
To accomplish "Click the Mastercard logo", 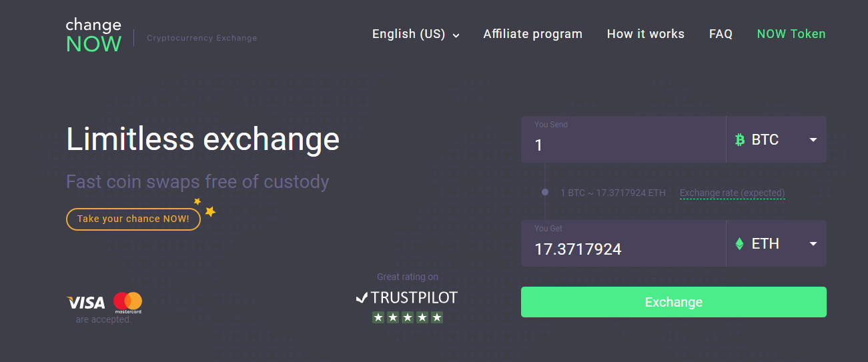I will tap(127, 303).
